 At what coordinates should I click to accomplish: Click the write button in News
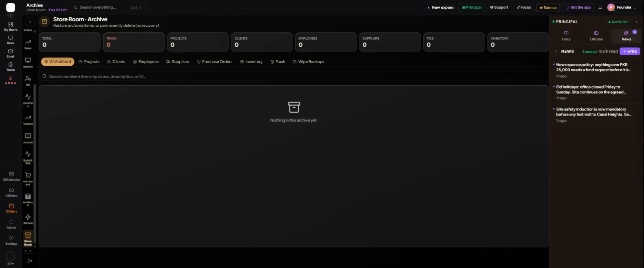click(x=630, y=51)
